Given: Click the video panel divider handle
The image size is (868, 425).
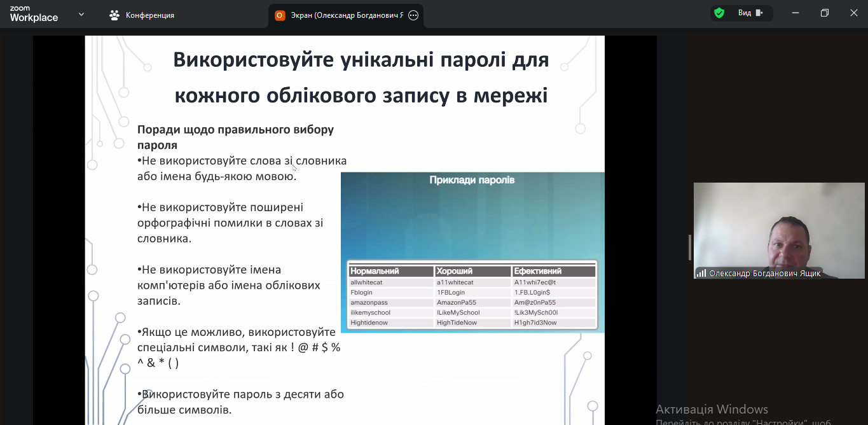Looking at the screenshot, I should click(689, 247).
